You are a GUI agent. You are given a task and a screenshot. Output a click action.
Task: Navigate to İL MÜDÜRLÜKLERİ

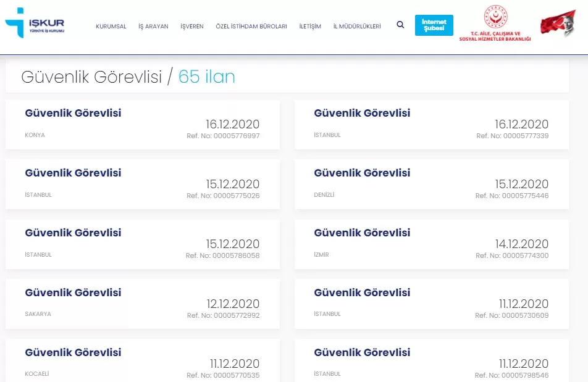click(x=357, y=27)
